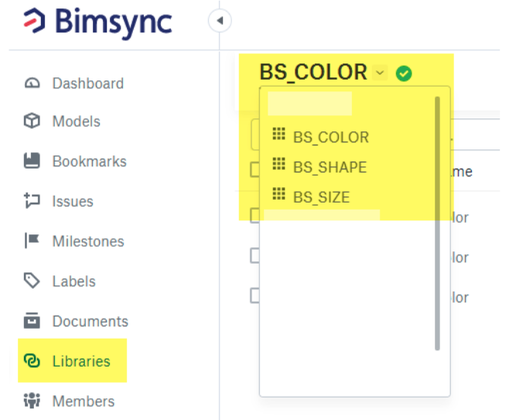
Task: Collapse the sidebar with the arrow button
Action: [x=220, y=21]
